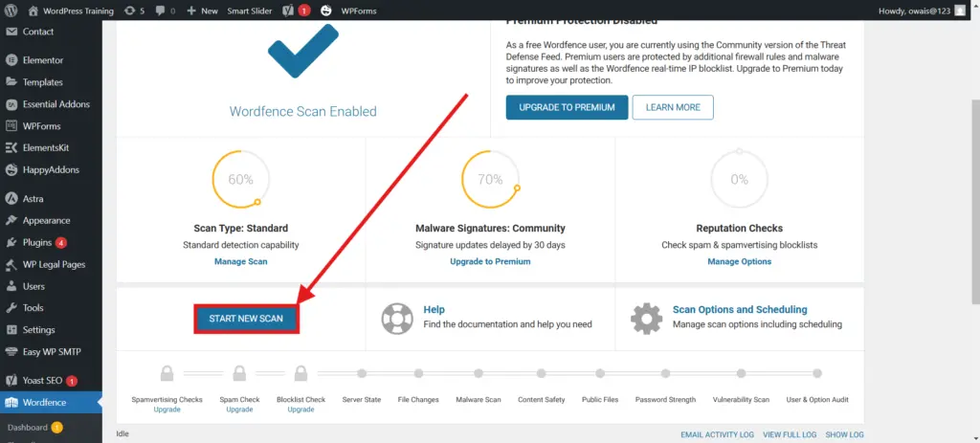This screenshot has height=443, width=980.
Task: Click the 70% Malware Signatures progress circle
Action: (490, 179)
